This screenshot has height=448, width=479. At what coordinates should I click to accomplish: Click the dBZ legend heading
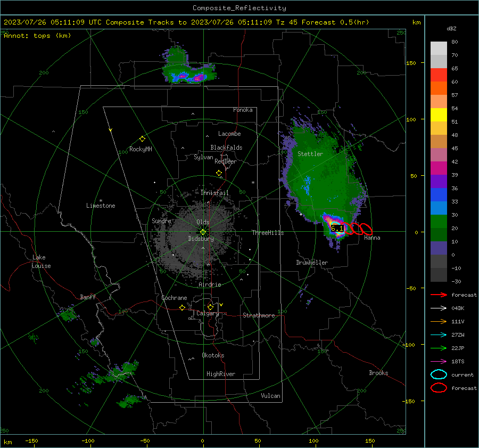[451, 29]
